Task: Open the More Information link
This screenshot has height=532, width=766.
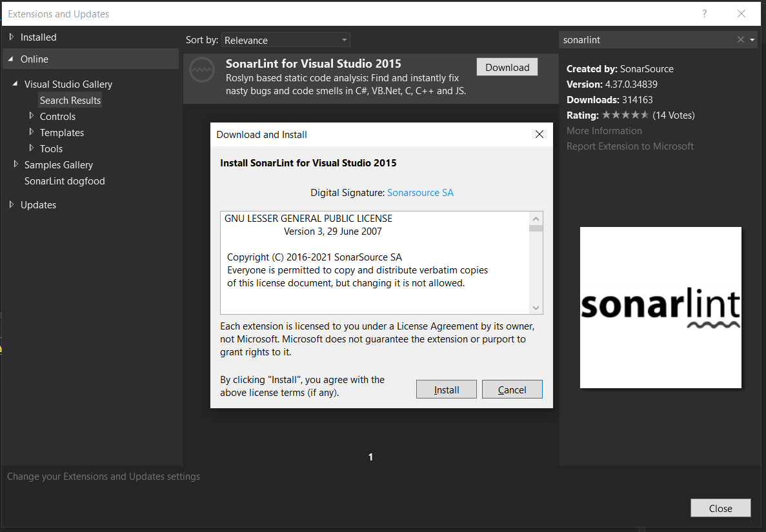Action: coord(604,131)
